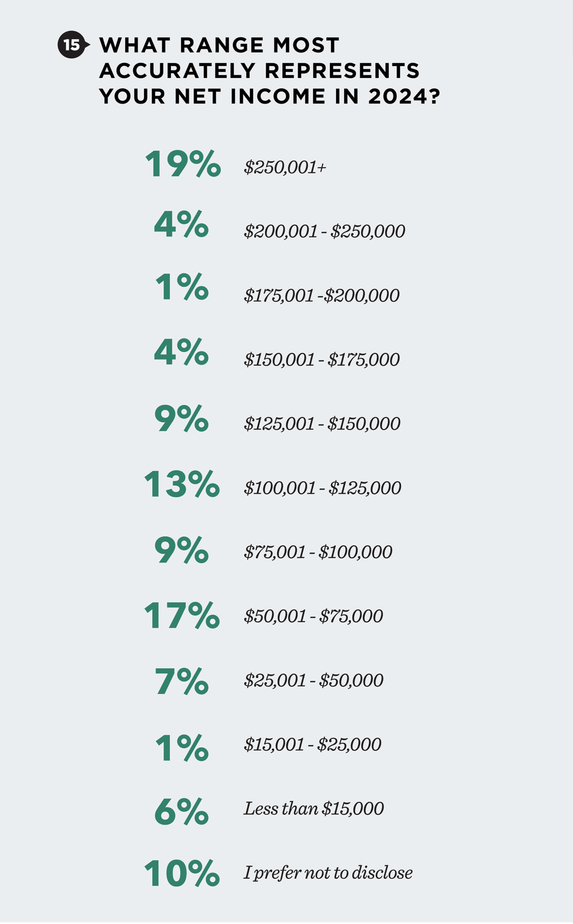Screen dimensions: 573x924
Task: Click the 13% figure
Action: (x=182, y=485)
